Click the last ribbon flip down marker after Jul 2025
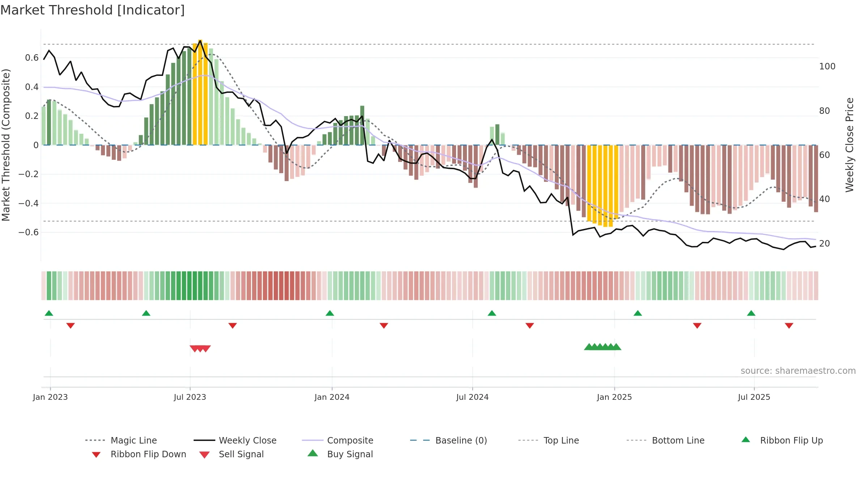 (789, 326)
